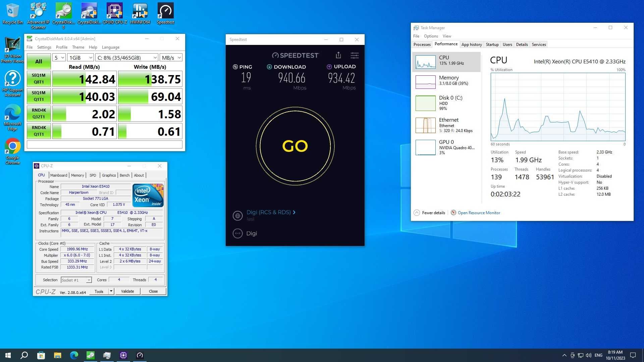Launch Advanced IP Scanner from desktop

(x=38, y=15)
